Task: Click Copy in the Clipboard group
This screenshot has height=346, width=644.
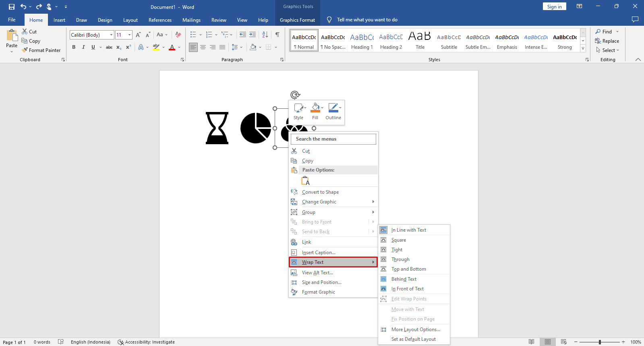Action: (31, 41)
